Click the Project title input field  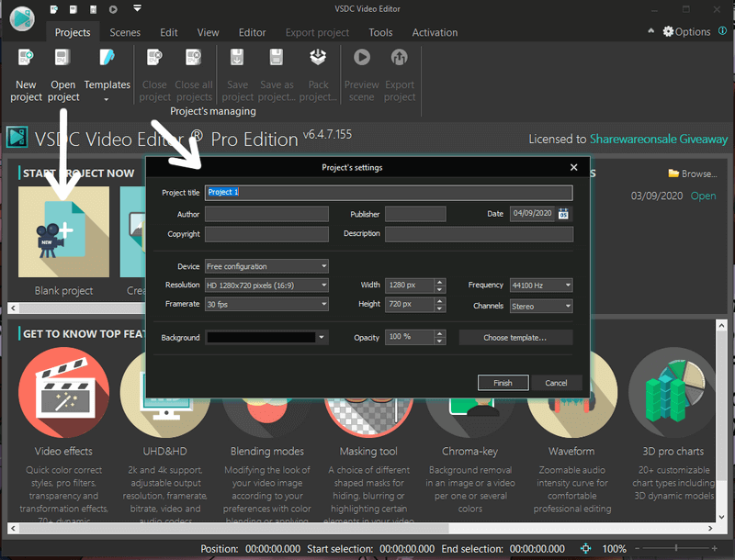click(389, 193)
